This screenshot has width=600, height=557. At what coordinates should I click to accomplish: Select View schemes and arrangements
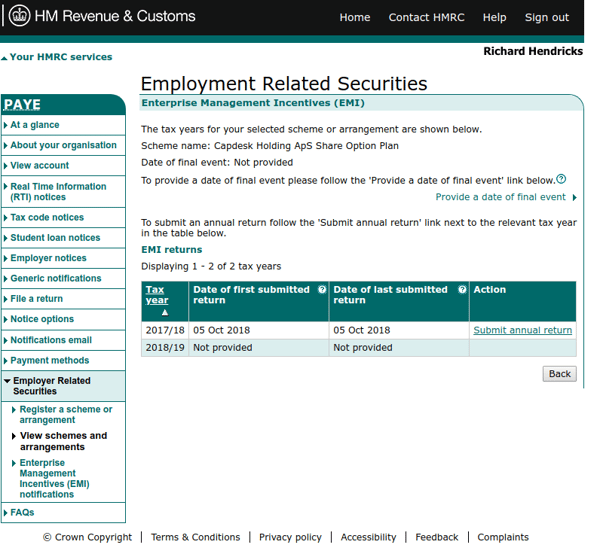pyautogui.click(x=64, y=441)
